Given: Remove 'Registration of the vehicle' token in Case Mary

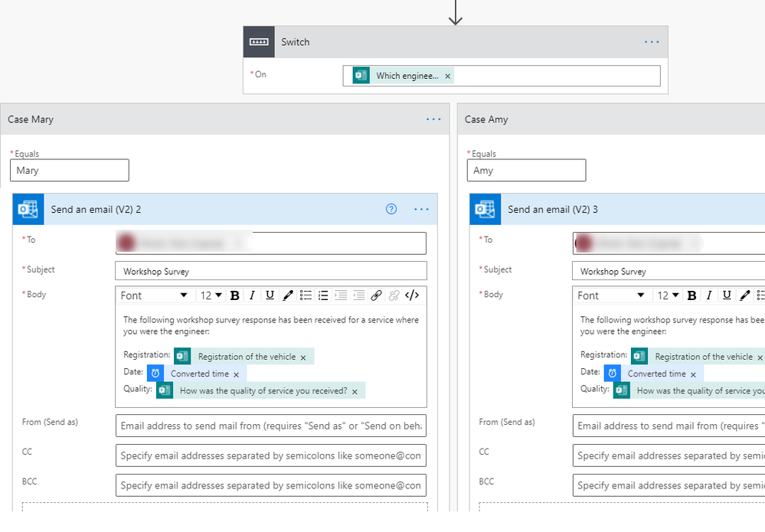Looking at the screenshot, I should click(303, 357).
